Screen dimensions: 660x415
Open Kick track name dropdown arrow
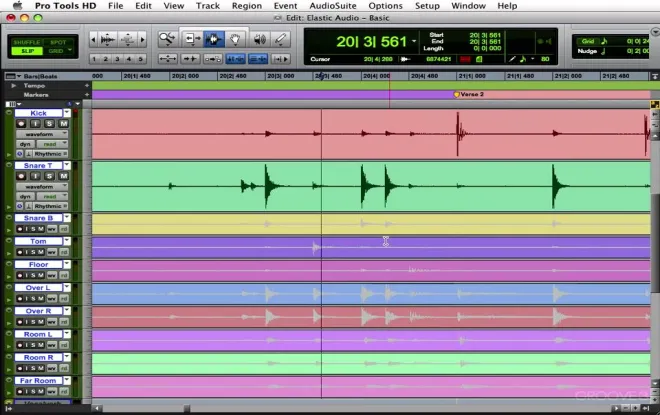pos(67,113)
